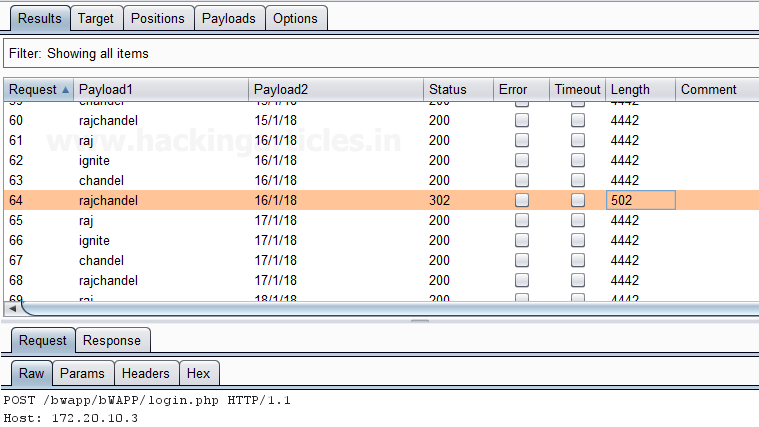Screen dimensions: 759x427
Task: Click status 200 in request 61 row
Action: (x=440, y=140)
